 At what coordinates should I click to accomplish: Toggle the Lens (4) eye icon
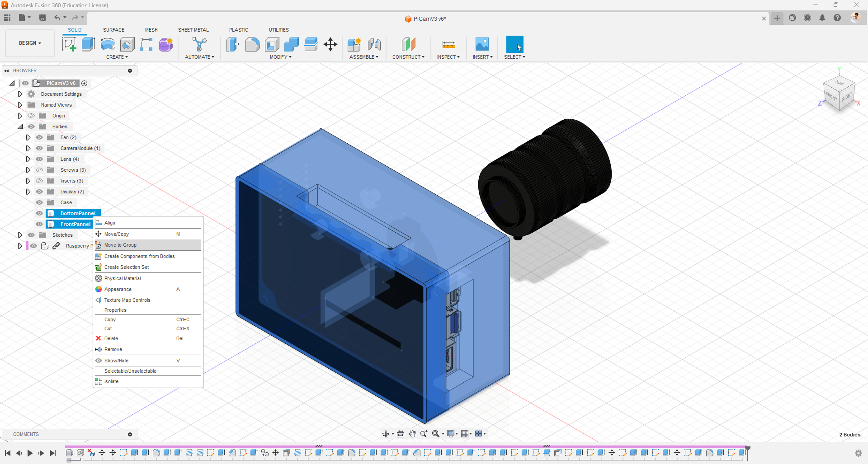click(x=39, y=159)
